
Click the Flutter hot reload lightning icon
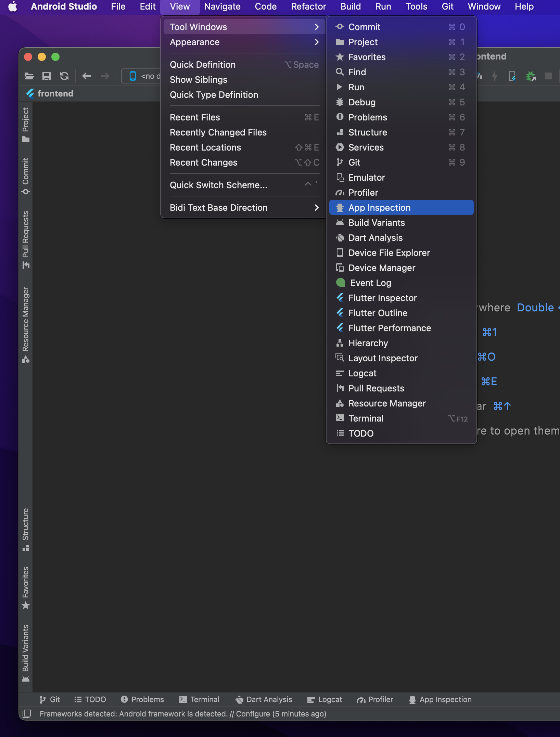tap(495, 76)
